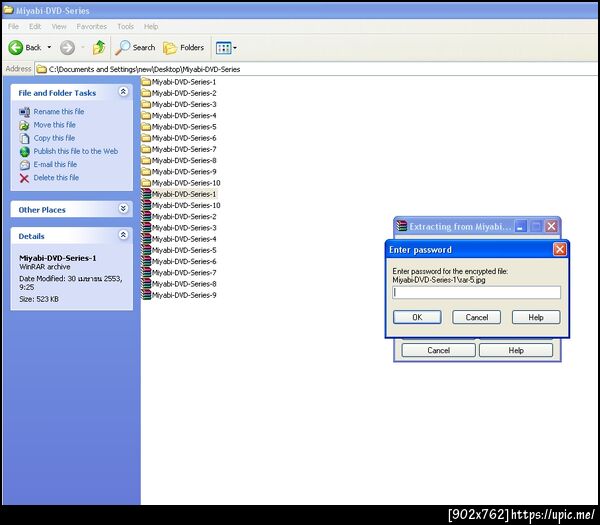
Task: Select folder Miyabi-DVD-Series-1 folder icon
Action: point(146,82)
